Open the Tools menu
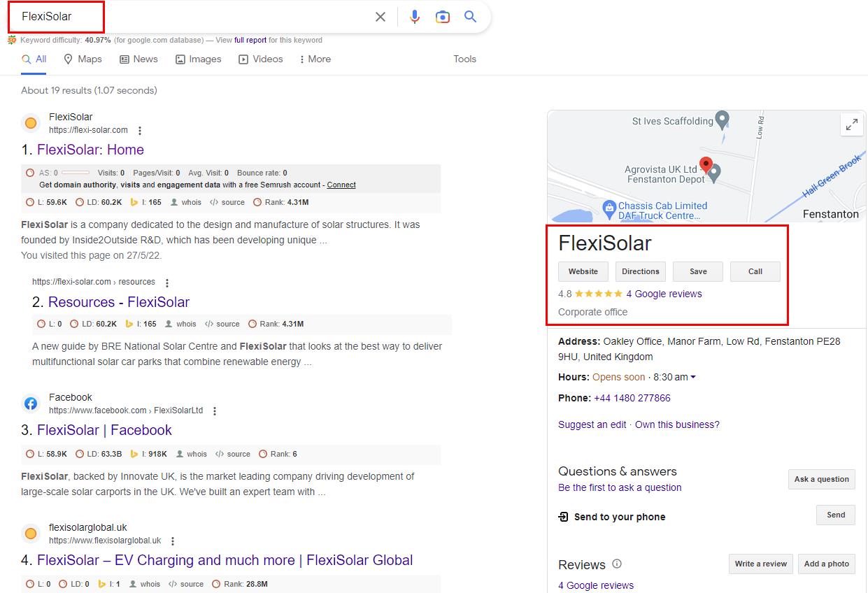868x593 pixels. [464, 59]
